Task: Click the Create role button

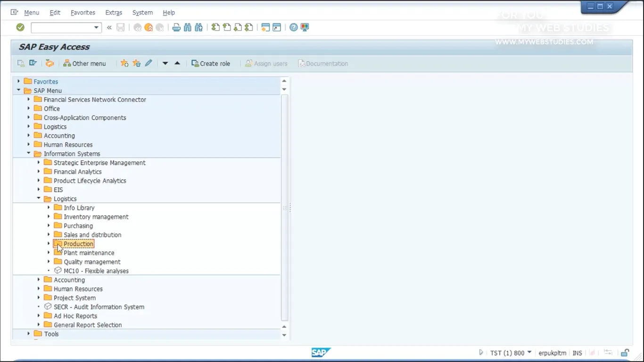Action: [211, 63]
